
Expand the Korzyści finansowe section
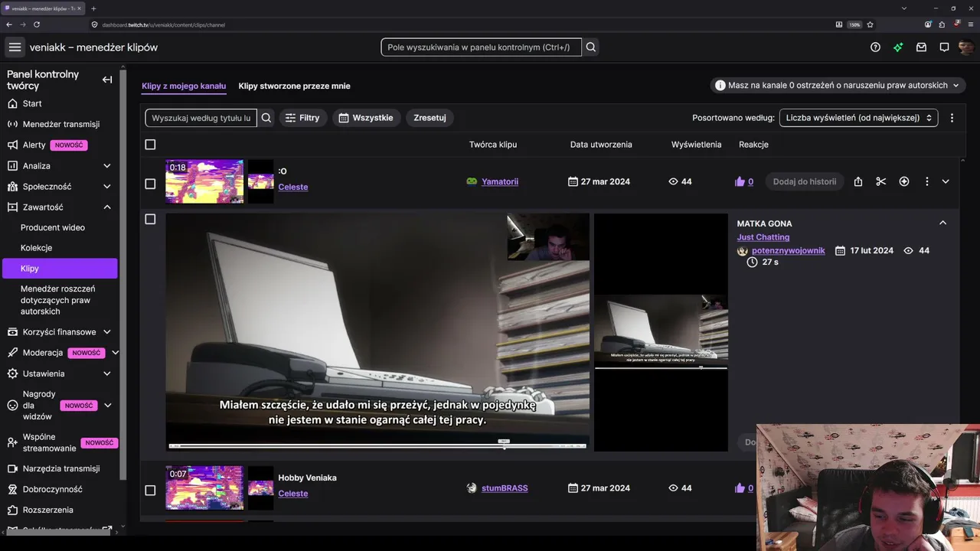coord(107,332)
